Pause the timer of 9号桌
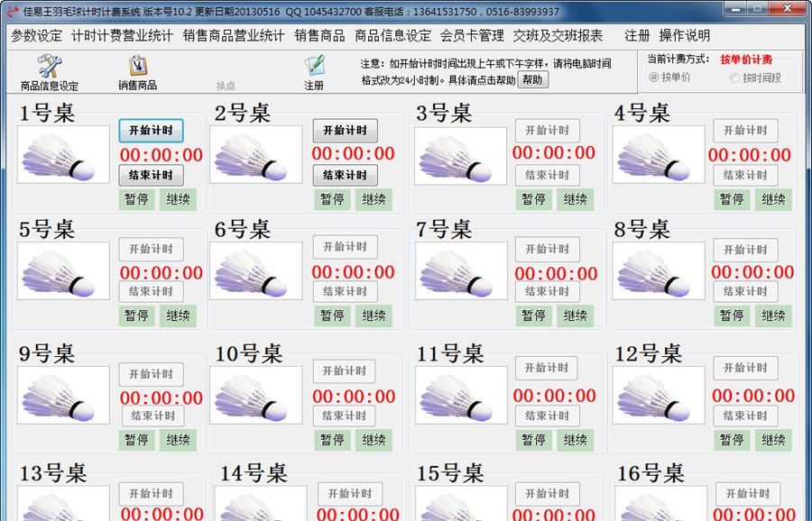 point(137,440)
